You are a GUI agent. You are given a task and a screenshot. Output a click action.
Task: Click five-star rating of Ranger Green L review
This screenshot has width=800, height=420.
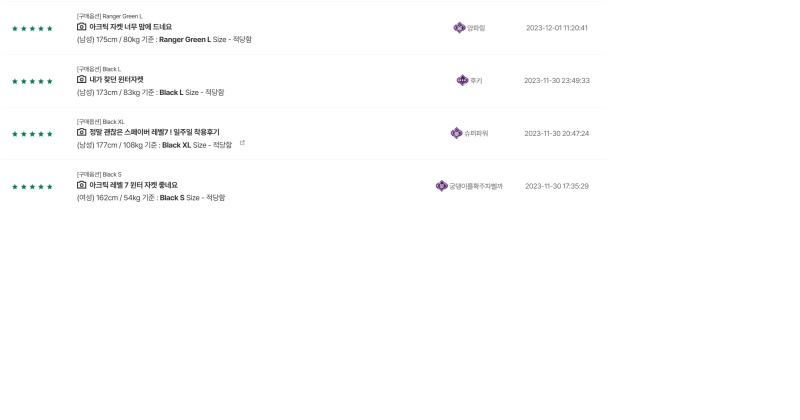click(32, 28)
